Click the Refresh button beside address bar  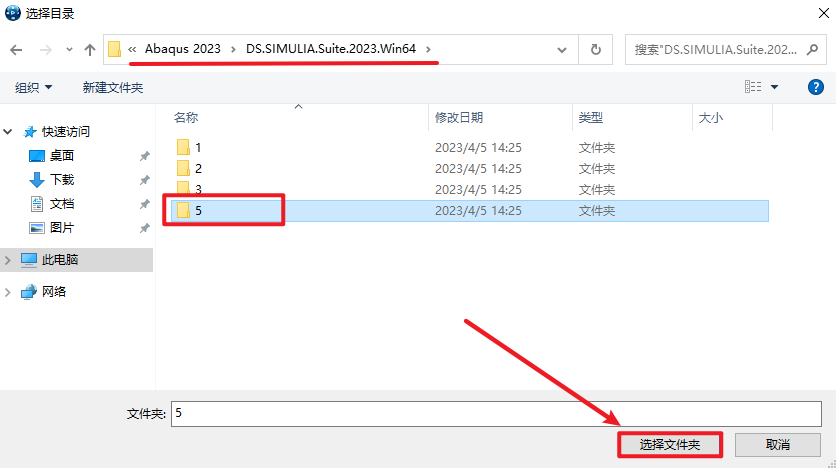point(596,49)
